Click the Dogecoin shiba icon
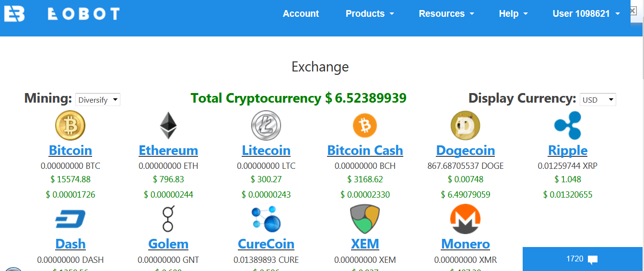644x271 pixels. pos(465,126)
